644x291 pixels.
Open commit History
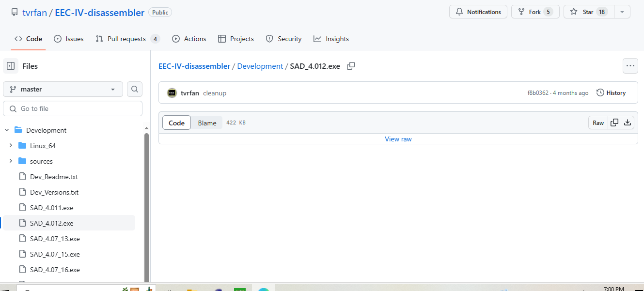pyautogui.click(x=611, y=93)
